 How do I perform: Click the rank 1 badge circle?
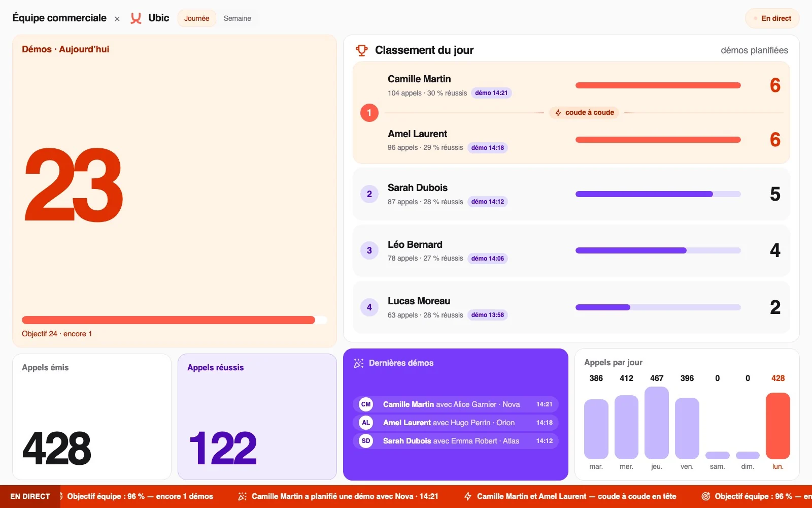(369, 113)
